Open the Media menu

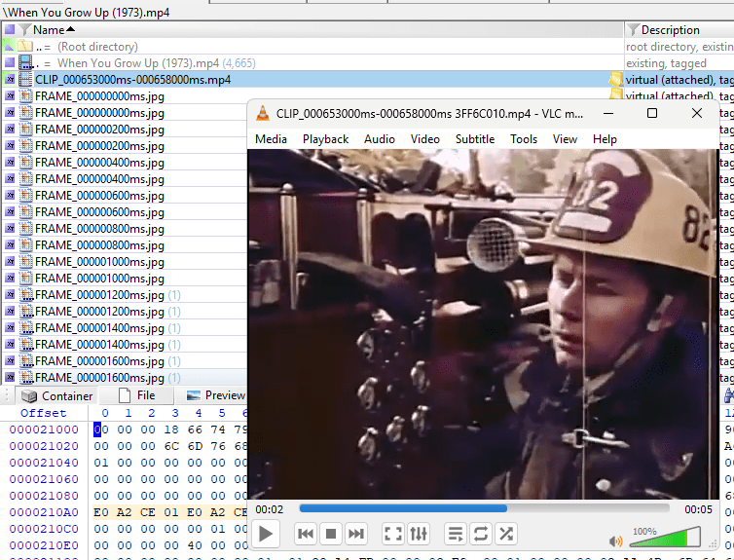click(x=271, y=139)
